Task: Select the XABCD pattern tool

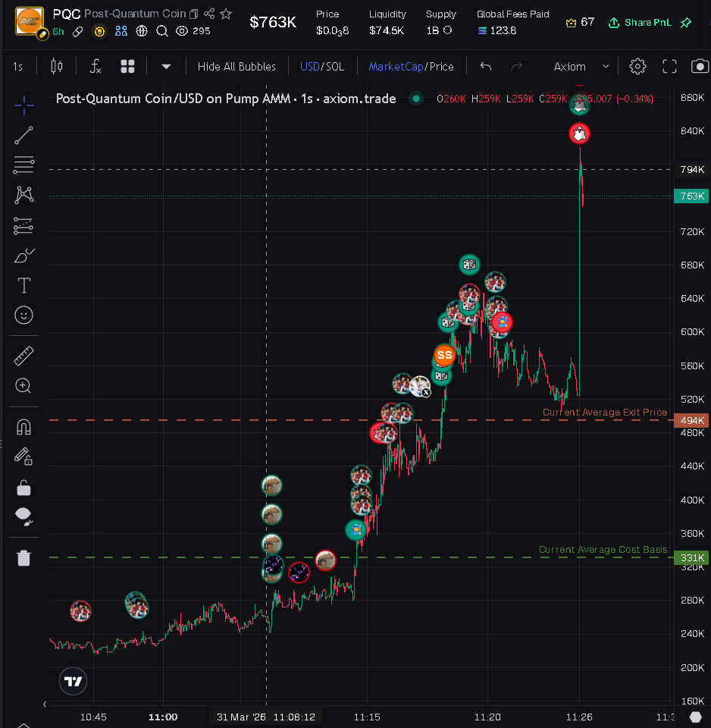Action: 23,195
